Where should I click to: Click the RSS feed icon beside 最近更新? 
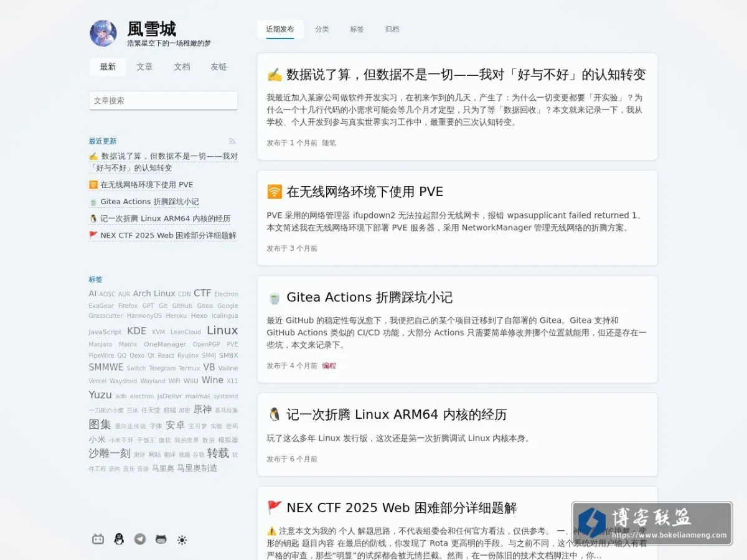click(x=232, y=141)
